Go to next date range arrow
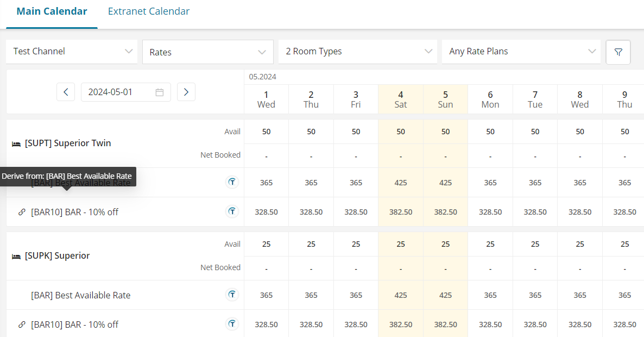644x337 pixels. tap(186, 92)
